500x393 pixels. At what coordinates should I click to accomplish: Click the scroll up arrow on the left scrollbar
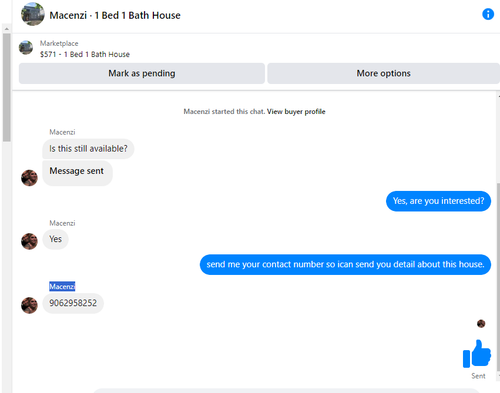(6, 29)
